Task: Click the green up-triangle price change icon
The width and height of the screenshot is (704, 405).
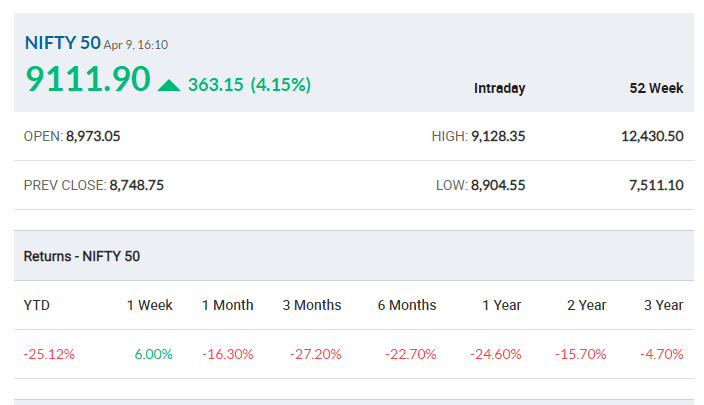Action: (169, 85)
